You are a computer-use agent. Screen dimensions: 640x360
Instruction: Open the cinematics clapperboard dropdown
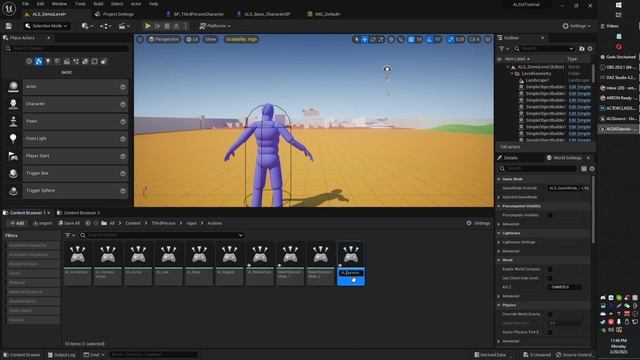pos(124,26)
